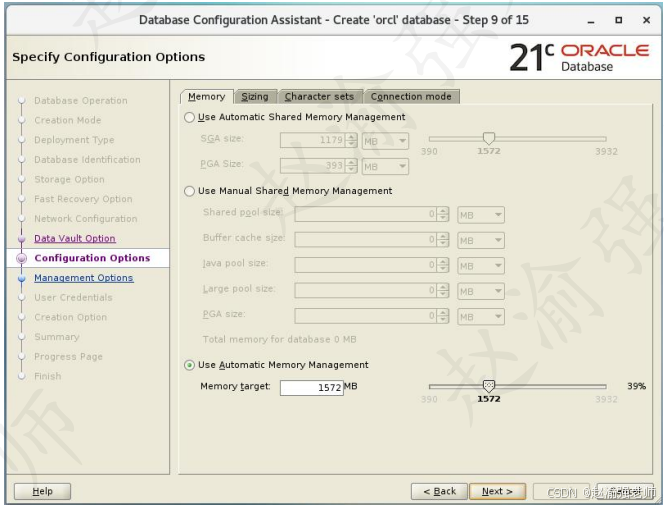664x507 pixels.
Task: Click the Creation Mode step
Action: (68, 120)
